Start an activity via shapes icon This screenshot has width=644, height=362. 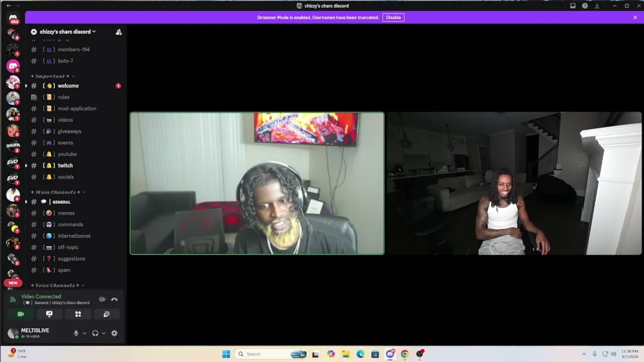tap(78, 314)
